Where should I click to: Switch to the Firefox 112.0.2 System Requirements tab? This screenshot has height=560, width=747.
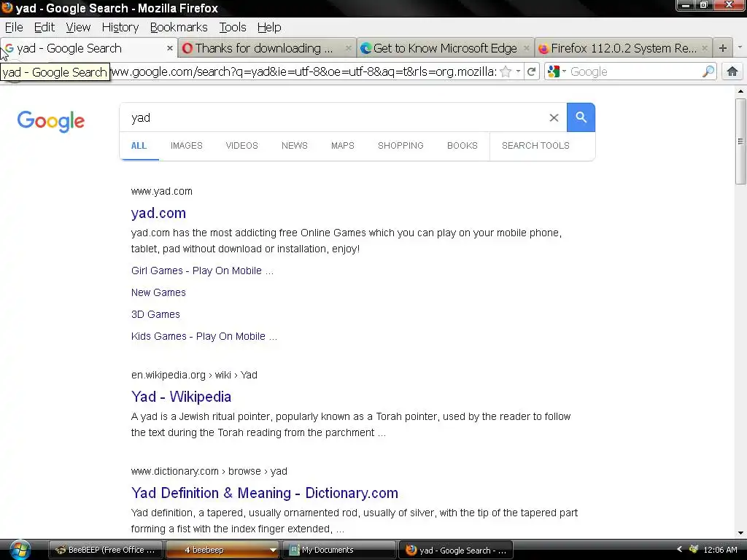[x=623, y=48]
